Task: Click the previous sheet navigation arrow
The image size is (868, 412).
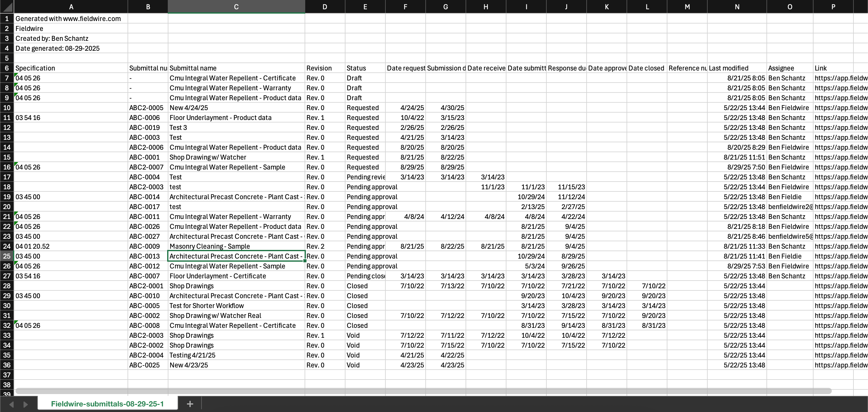Action: tap(11, 404)
